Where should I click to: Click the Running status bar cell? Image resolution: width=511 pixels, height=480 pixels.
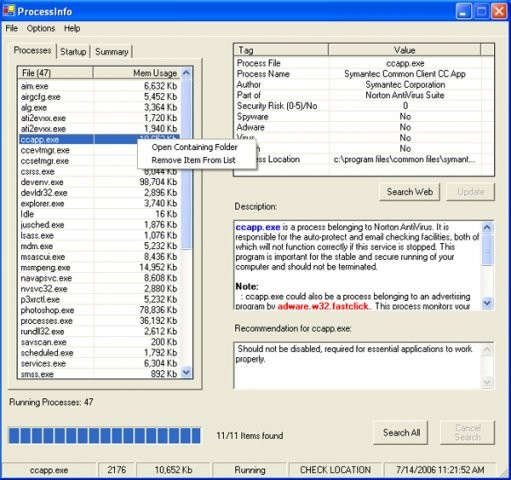click(250, 470)
